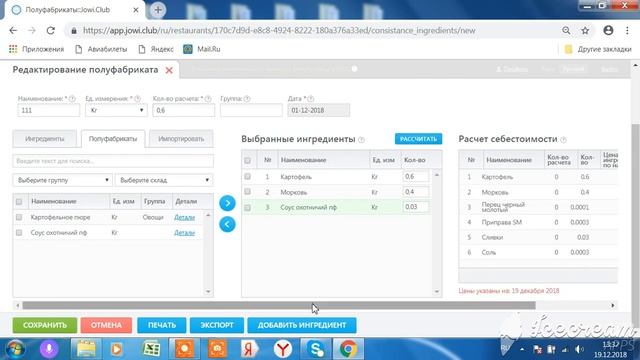Viewport: 640px width, 360px height.
Task: Open Excel from the taskbar
Action: [151, 349]
